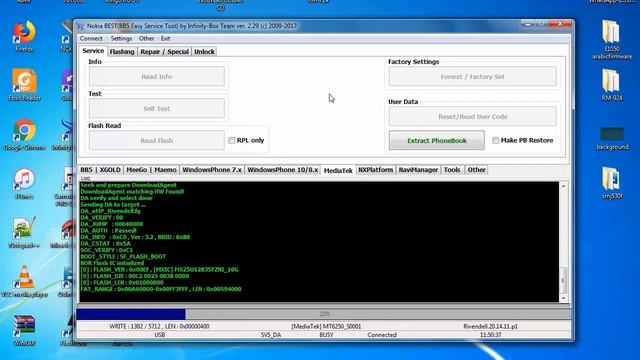This screenshot has height=360, width=640.
Task: Click the WRITE : 1302 / 5712 status text
Action: 159,327
